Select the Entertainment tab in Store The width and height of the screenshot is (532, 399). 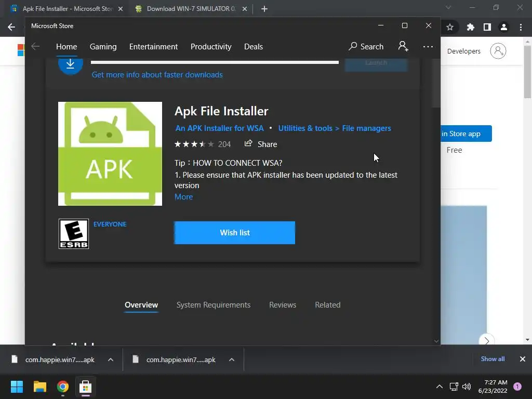point(153,46)
